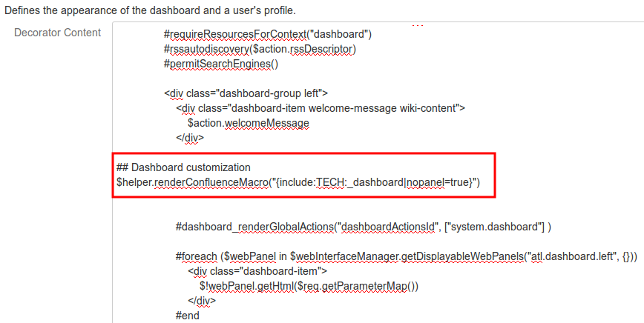The height and width of the screenshot is (323, 644).
Task: Click the '## Dashboard customization' comment line
Action: point(184,167)
